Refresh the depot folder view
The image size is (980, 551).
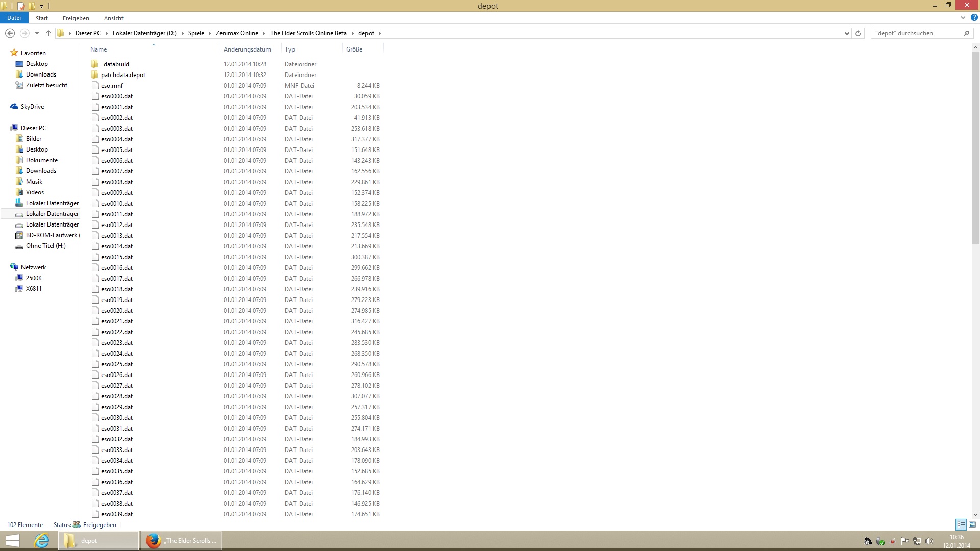pos(858,33)
